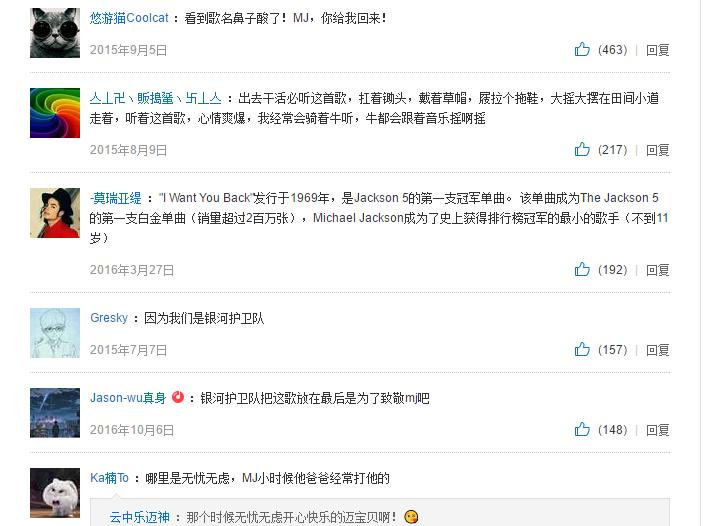The height and width of the screenshot is (526, 703).
Task: Click the red badge next to Jason-wu真身
Action: pos(178,397)
